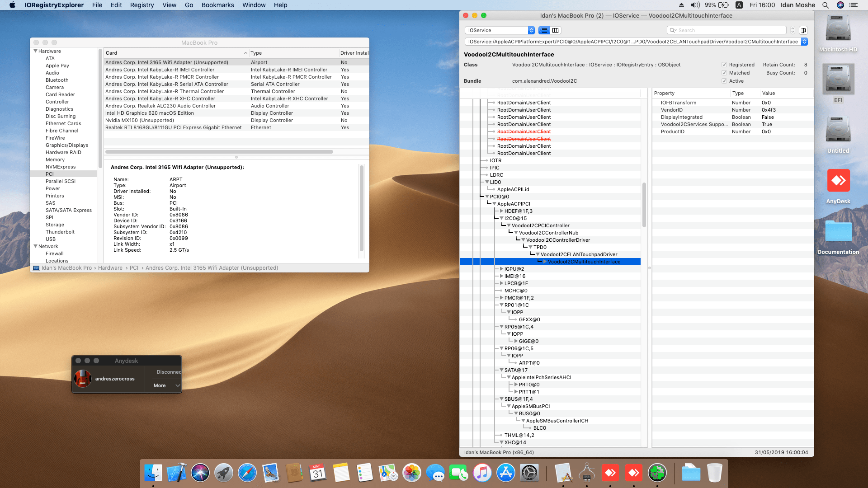Open System Preferences in the Dock
This screenshot has height=488, width=868.
tap(529, 473)
